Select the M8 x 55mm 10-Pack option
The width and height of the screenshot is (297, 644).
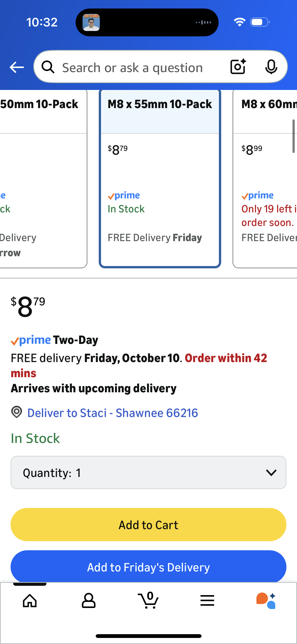tap(160, 178)
